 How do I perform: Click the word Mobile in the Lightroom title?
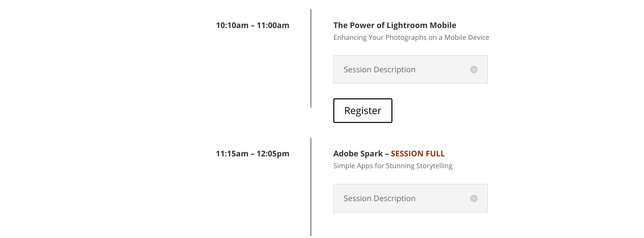click(443, 25)
